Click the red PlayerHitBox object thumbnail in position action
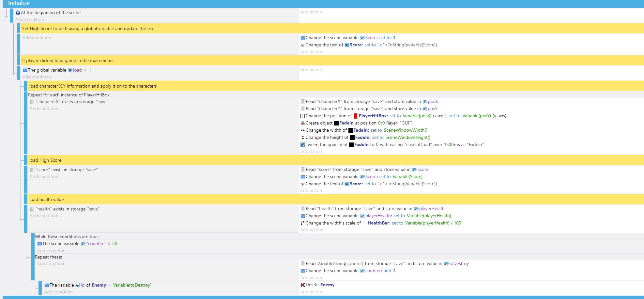Image resolution: width=644 pixels, height=299 pixels. [x=356, y=116]
